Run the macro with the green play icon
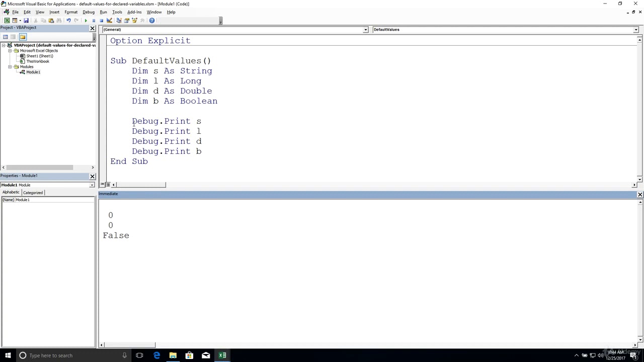The image size is (644, 362). click(x=86, y=21)
